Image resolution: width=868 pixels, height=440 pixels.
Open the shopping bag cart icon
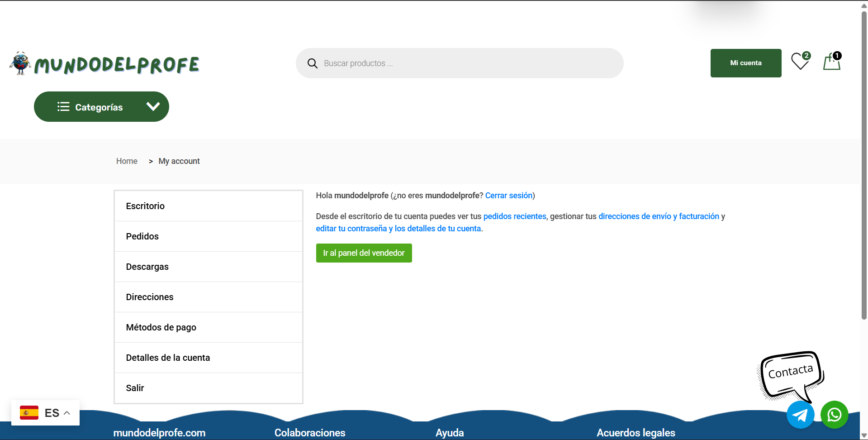click(x=831, y=62)
